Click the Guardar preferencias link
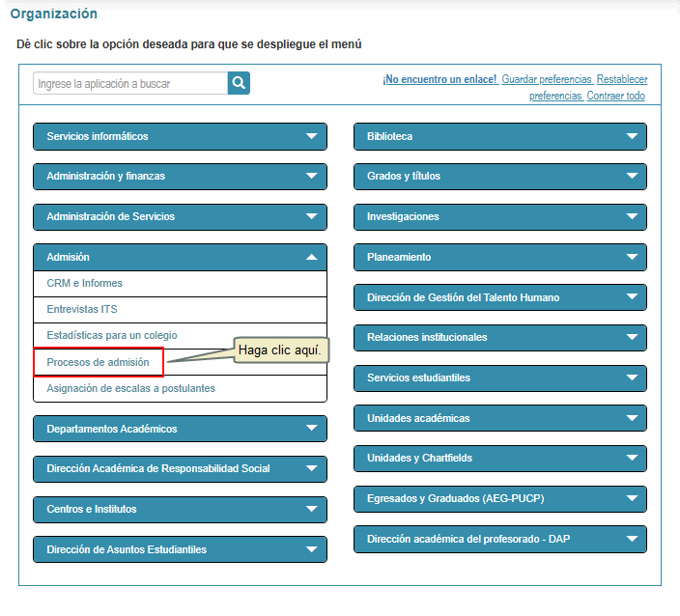 (x=547, y=79)
